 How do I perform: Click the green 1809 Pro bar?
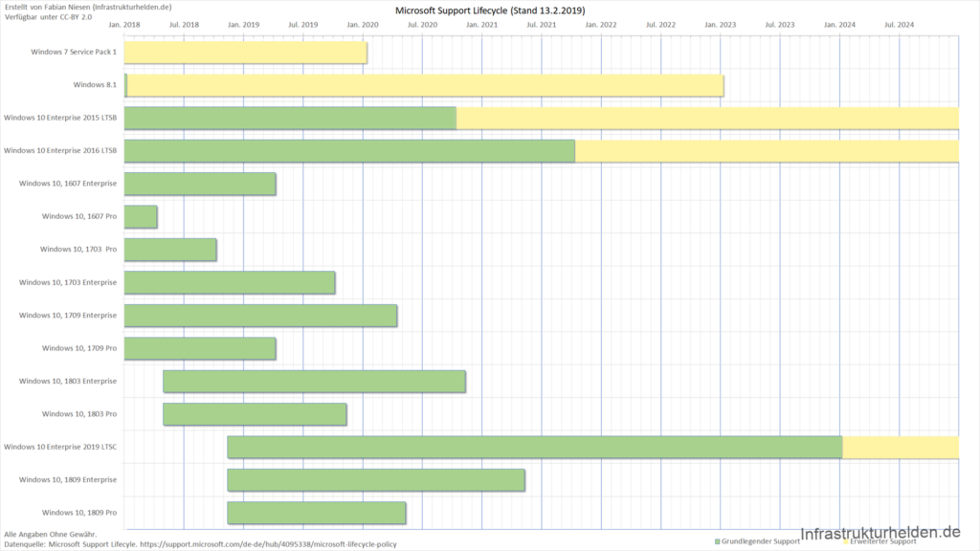[x=316, y=513]
